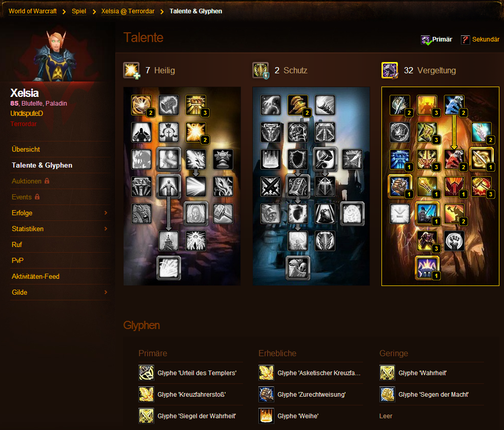504x430 pixels.
Task: Expand the Statistiken sidebar submenu
Action: pyautogui.click(x=106, y=229)
